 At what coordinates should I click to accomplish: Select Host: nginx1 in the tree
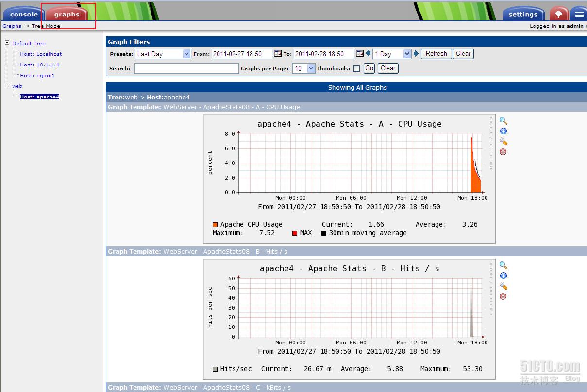tap(37, 75)
